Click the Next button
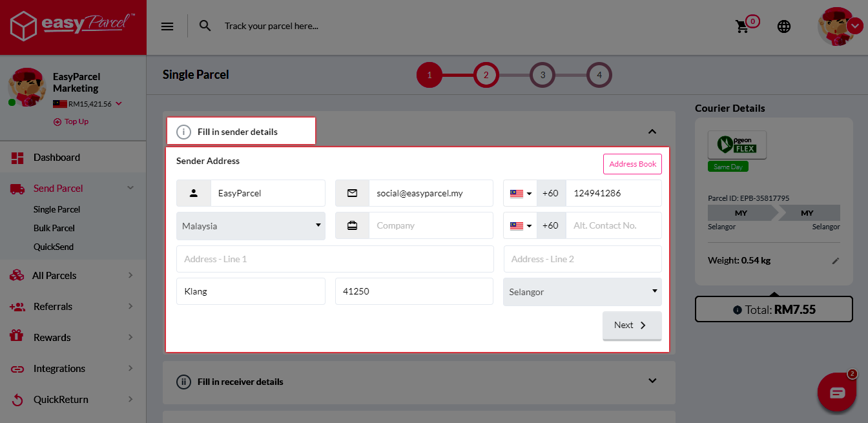The image size is (868, 423). pyautogui.click(x=632, y=325)
